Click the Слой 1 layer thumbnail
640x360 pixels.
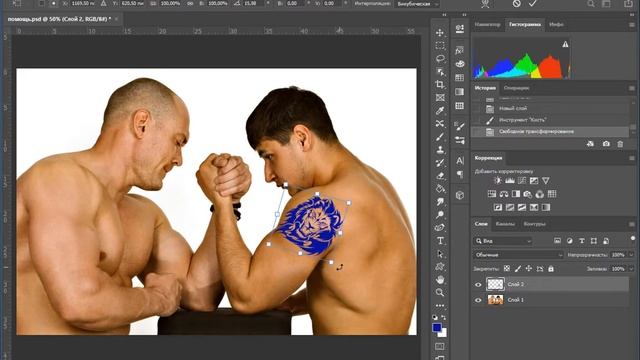pyautogui.click(x=495, y=300)
